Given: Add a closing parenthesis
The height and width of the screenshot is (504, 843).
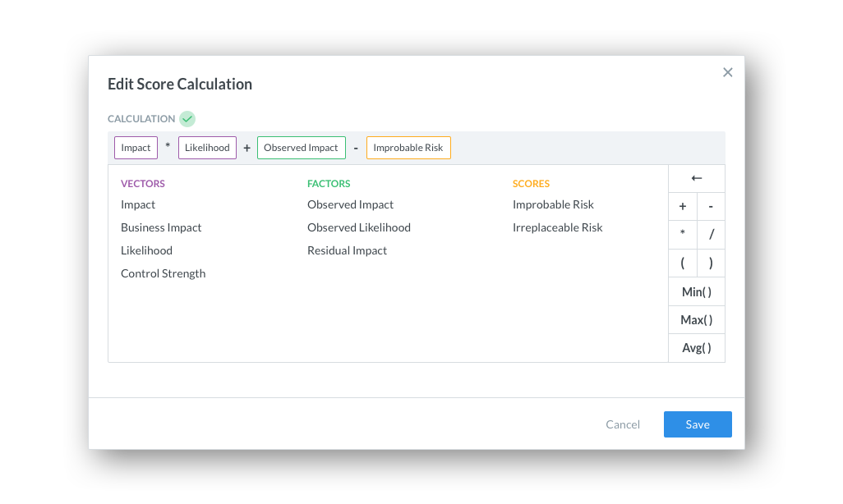Looking at the screenshot, I should click(x=711, y=263).
